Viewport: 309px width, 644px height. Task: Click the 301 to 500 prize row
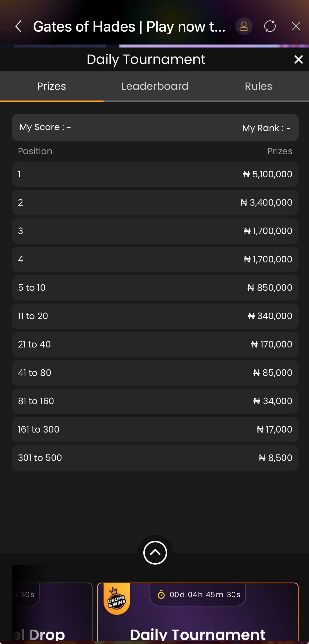click(155, 458)
